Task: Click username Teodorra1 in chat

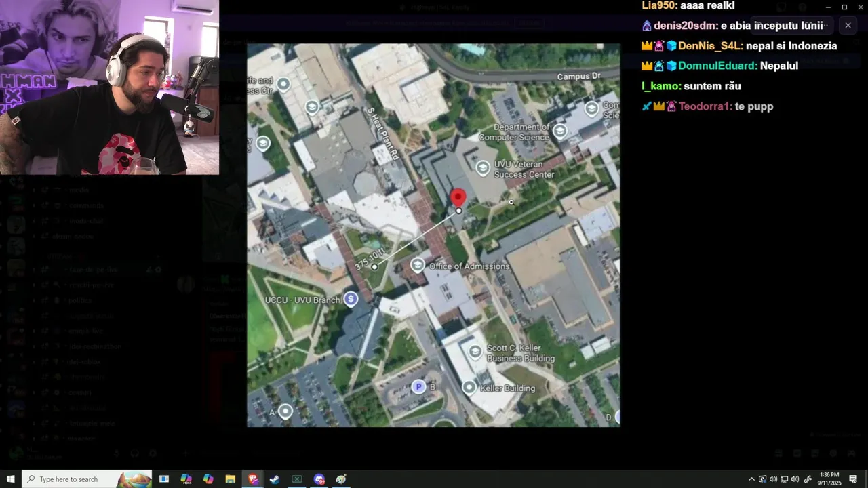Action: pyautogui.click(x=705, y=106)
